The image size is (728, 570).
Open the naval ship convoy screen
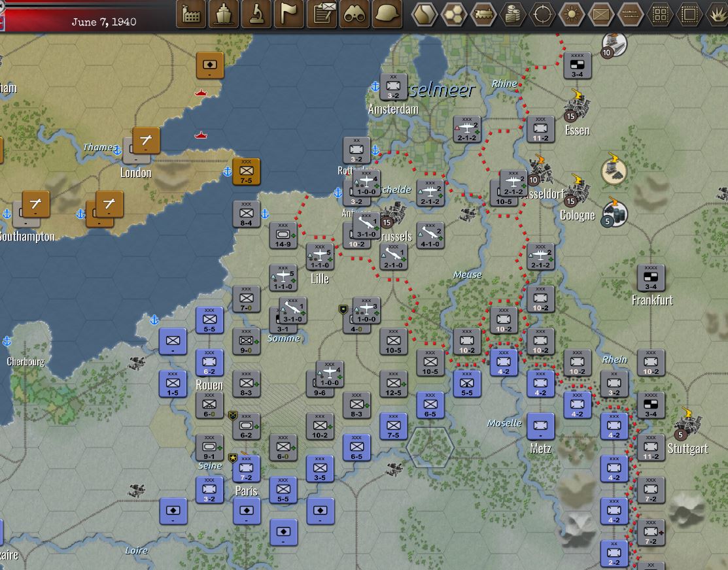223,14
